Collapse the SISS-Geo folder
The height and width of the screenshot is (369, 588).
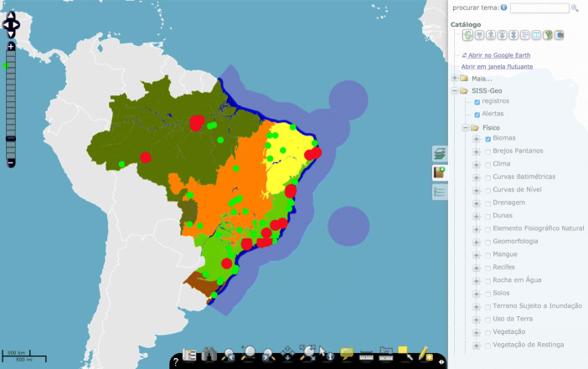tap(455, 90)
